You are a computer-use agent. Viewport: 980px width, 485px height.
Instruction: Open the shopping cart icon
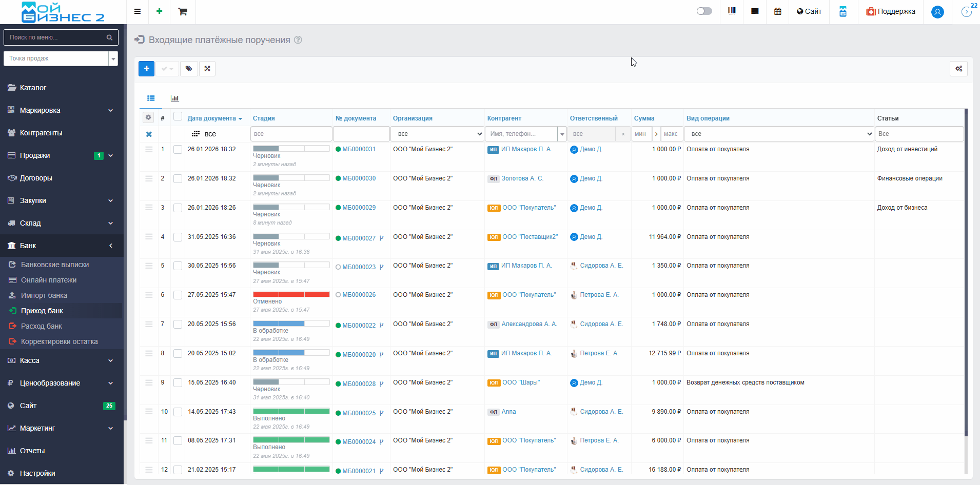(x=183, y=12)
